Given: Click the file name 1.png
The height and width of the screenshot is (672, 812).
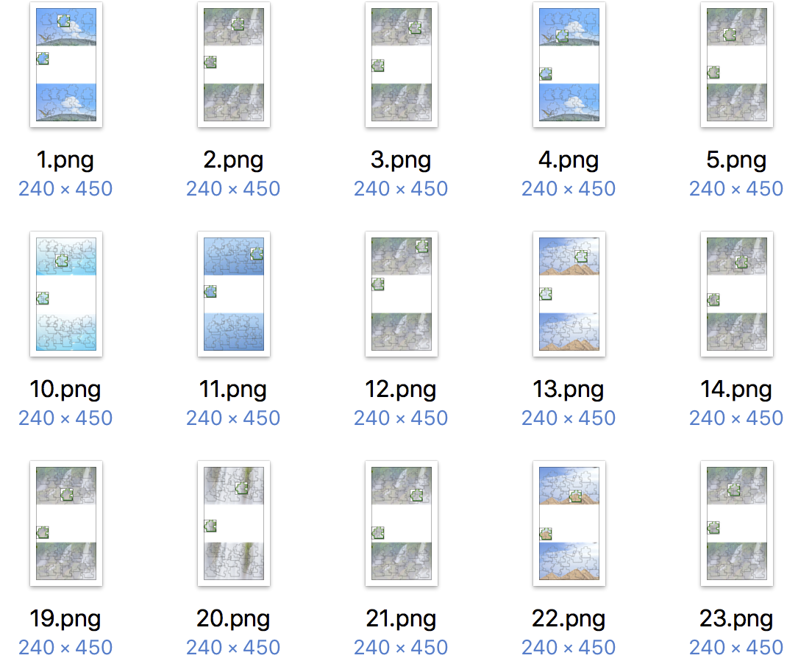Looking at the screenshot, I should pos(65,160).
